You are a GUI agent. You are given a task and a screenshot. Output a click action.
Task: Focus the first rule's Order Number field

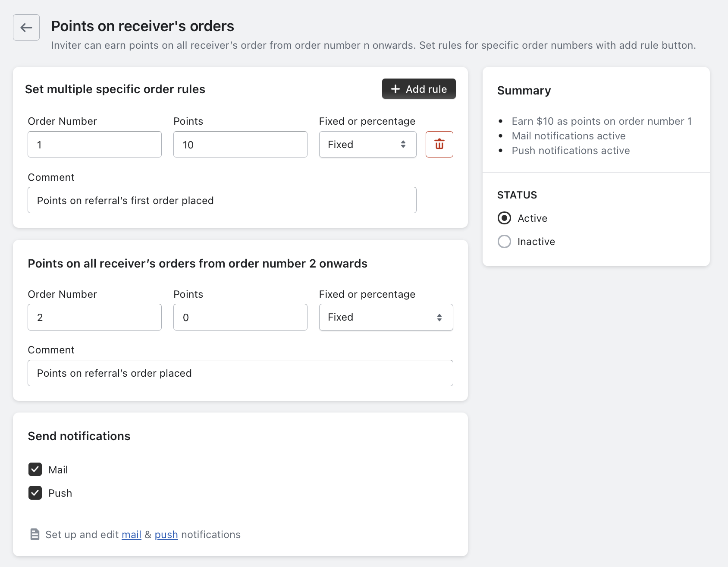94,145
